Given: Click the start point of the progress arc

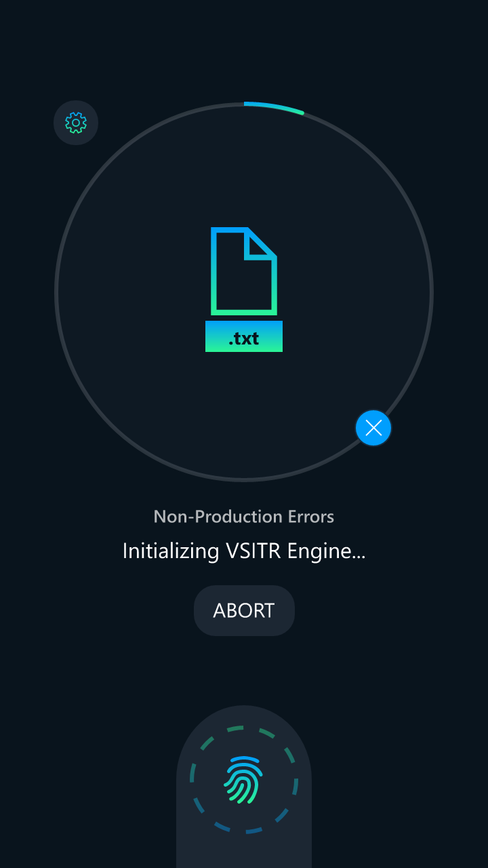Looking at the screenshot, I should click(245, 104).
